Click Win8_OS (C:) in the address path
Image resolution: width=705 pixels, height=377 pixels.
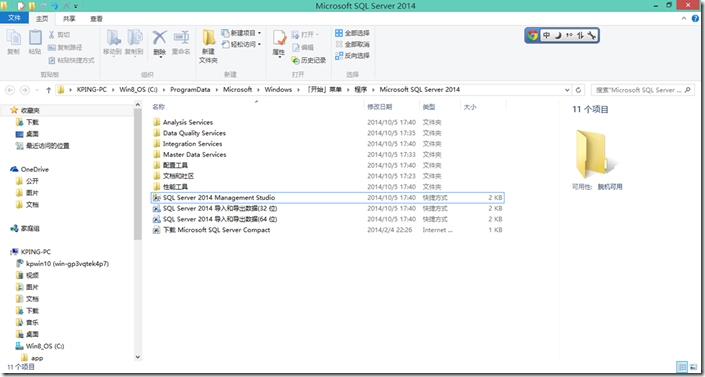(138, 90)
